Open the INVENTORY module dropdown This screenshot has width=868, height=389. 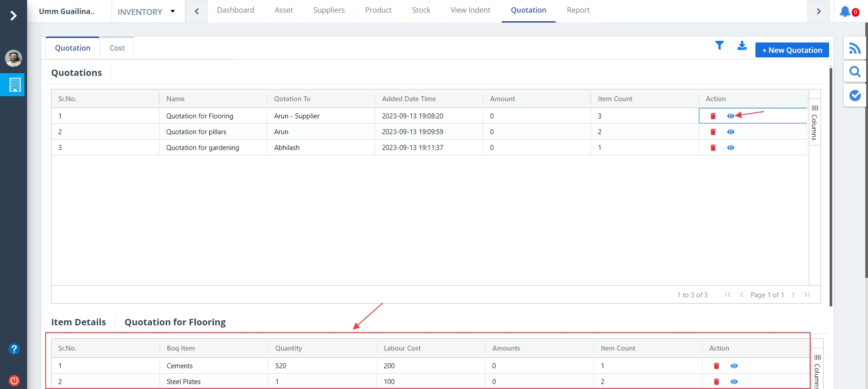[146, 12]
